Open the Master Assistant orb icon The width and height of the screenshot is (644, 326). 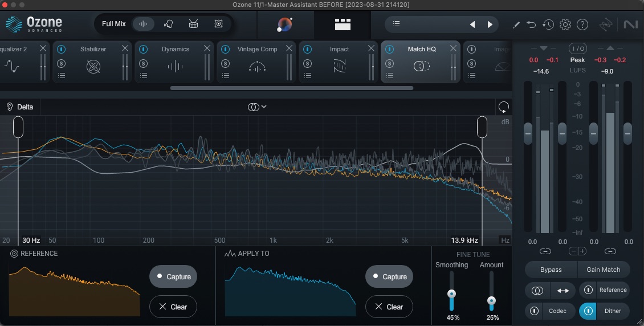pyautogui.click(x=284, y=25)
